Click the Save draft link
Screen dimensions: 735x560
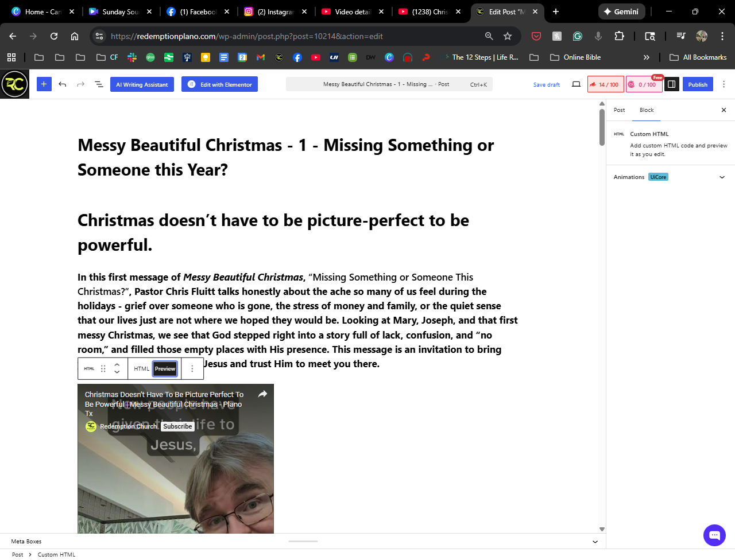(546, 85)
